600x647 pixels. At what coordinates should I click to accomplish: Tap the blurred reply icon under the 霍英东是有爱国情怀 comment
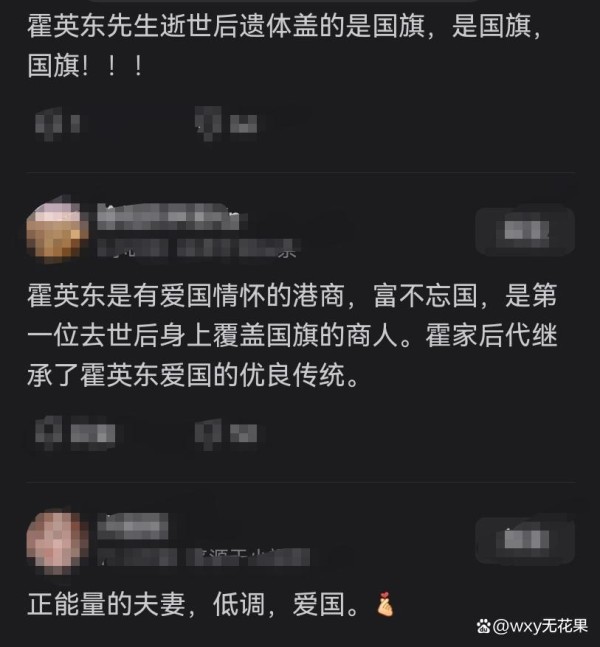click(208, 433)
